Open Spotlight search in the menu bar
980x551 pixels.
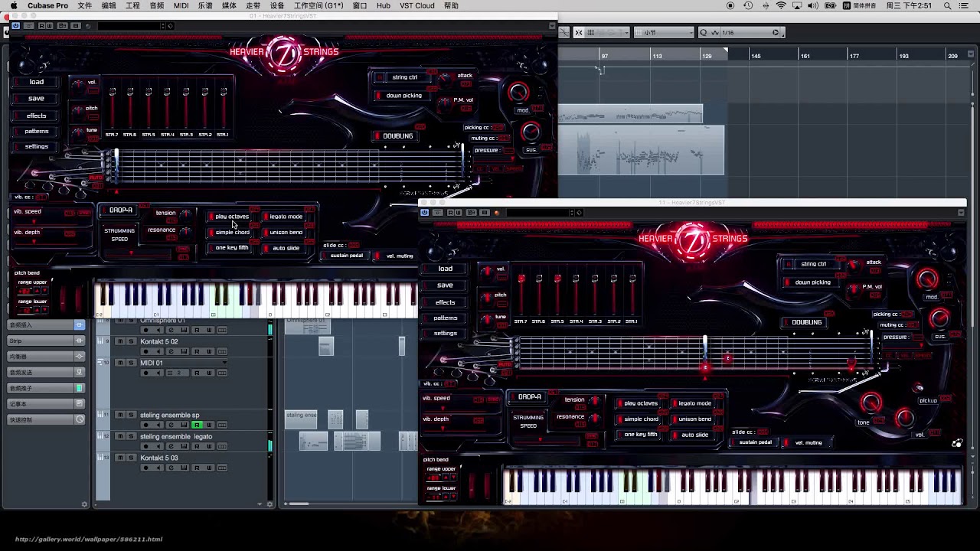[948, 5]
